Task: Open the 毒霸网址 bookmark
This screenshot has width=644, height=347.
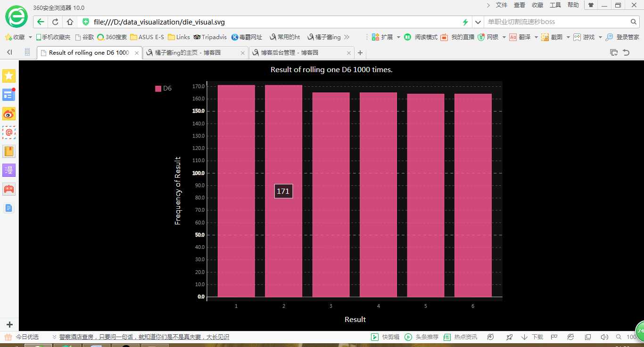Action: [247, 37]
